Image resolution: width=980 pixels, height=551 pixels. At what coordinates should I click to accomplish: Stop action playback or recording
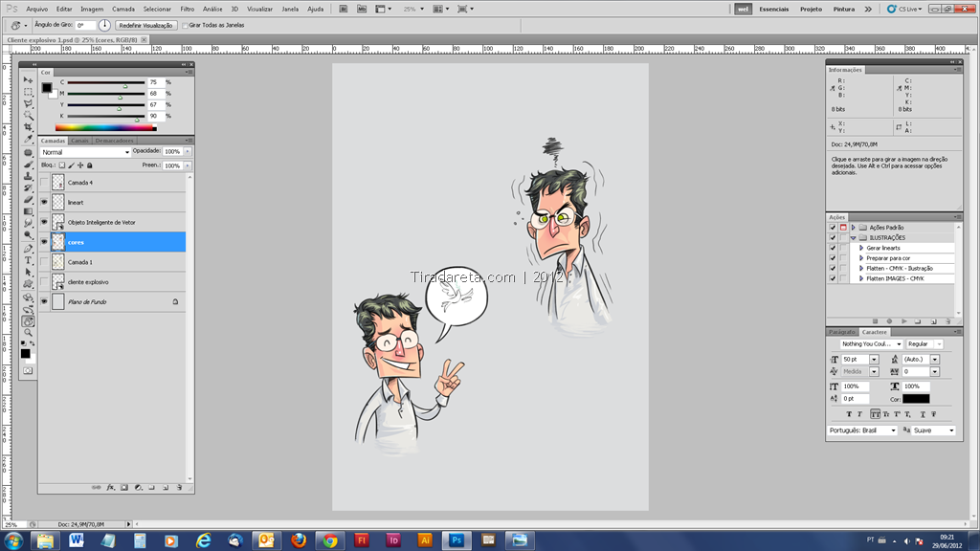click(x=875, y=321)
